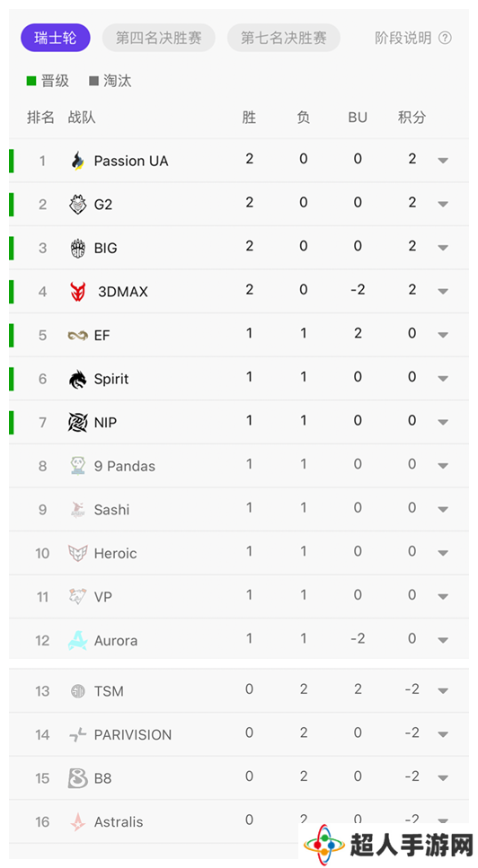
Task: Switch to the 第四名决胜赛 tab
Action: (x=158, y=38)
